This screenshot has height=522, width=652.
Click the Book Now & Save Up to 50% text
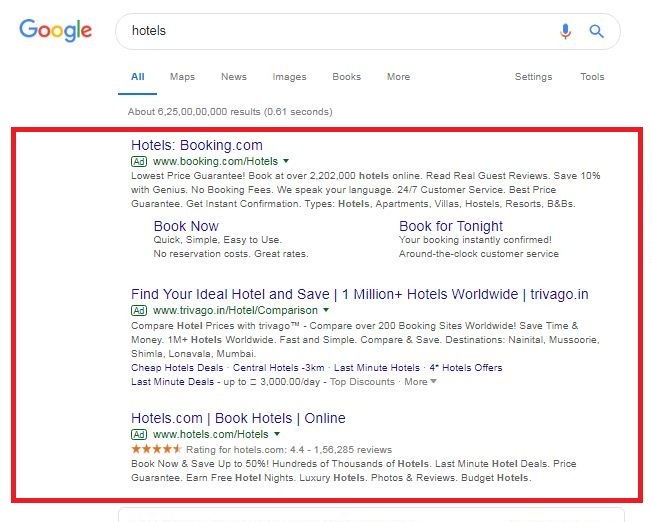coord(354,471)
